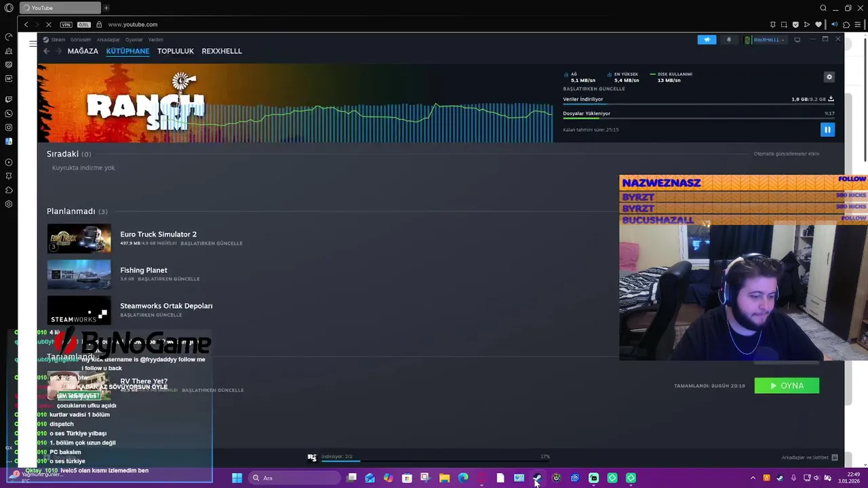This screenshot has height=488, width=868.
Task: Click Steamworks Ortak Depoları thumbnail
Action: (79, 310)
